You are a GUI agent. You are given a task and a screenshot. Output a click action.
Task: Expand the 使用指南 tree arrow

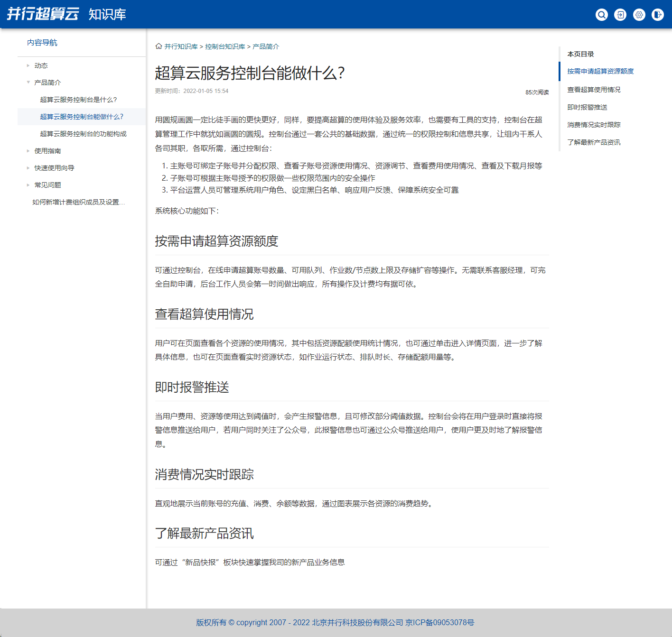point(28,151)
